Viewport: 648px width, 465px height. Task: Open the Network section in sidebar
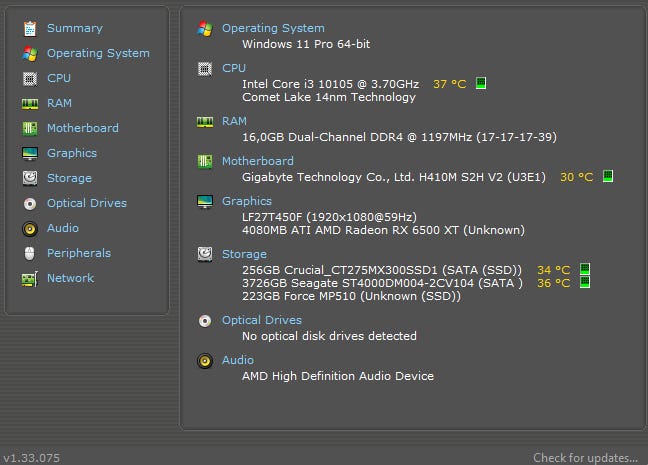(69, 278)
